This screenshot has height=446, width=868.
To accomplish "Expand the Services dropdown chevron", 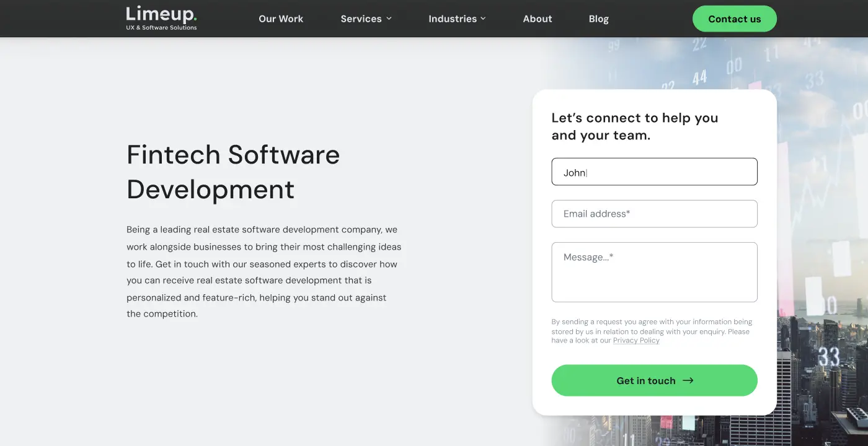I will pyautogui.click(x=389, y=19).
